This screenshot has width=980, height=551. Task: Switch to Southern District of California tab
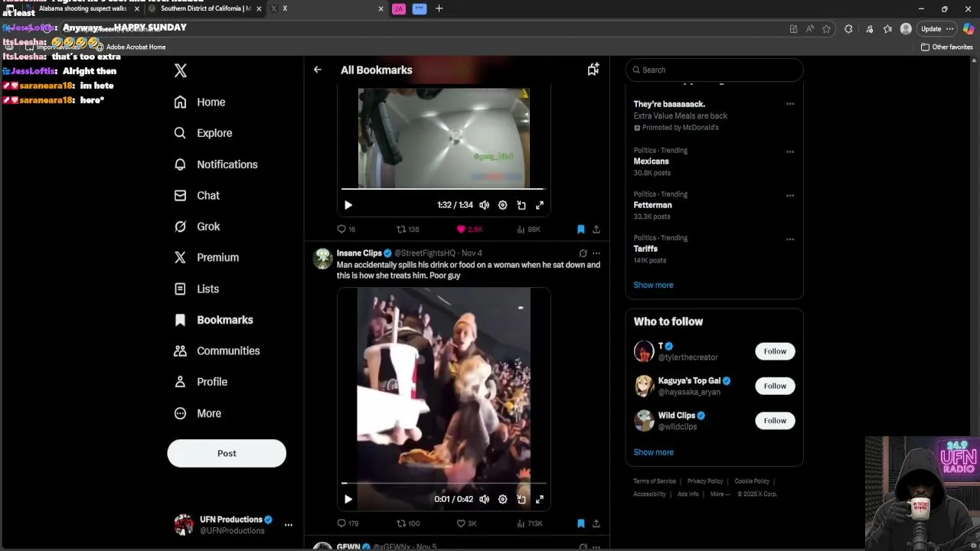pyautogui.click(x=206, y=8)
